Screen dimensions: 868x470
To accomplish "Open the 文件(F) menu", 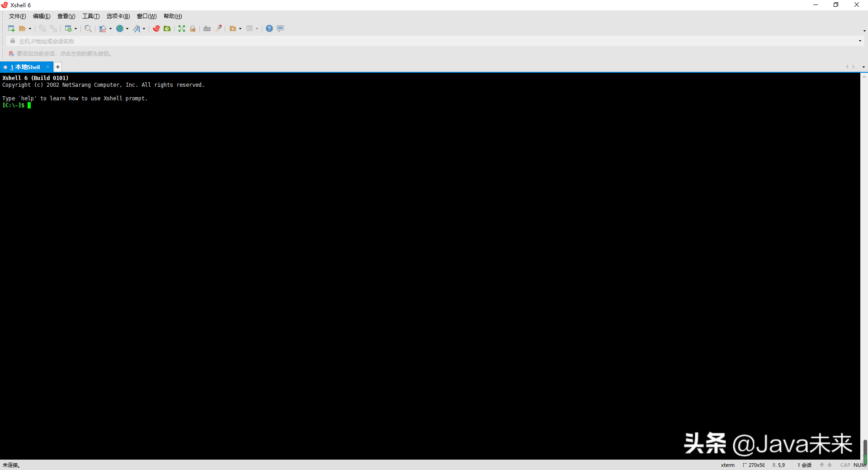I will (x=18, y=16).
